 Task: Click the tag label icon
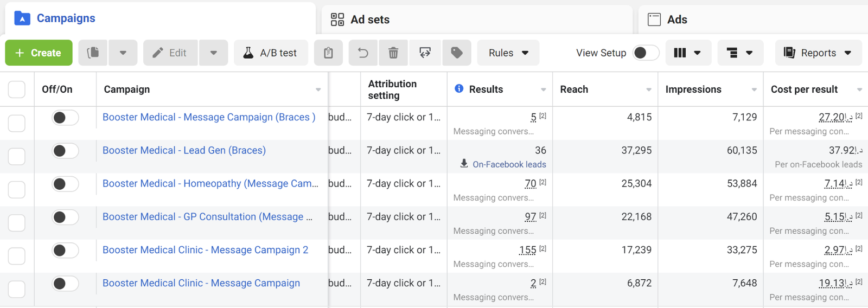(457, 53)
